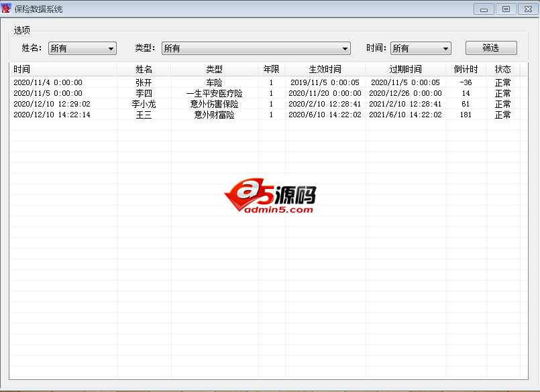Image resolution: width=540 pixels, height=392 pixels.
Task: Open the 时间 filter dropdown
Action: click(421, 48)
